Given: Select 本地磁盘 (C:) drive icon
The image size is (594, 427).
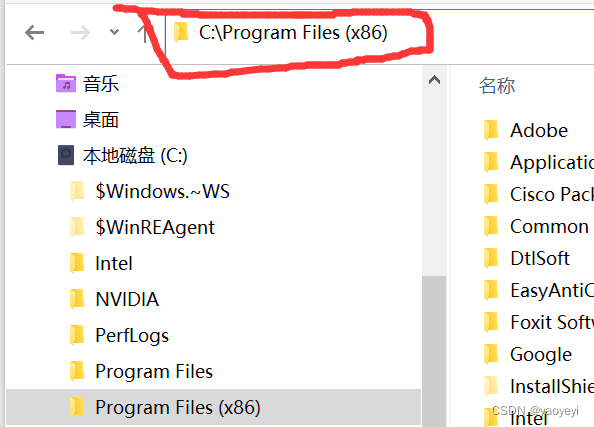Looking at the screenshot, I should click(x=66, y=155).
